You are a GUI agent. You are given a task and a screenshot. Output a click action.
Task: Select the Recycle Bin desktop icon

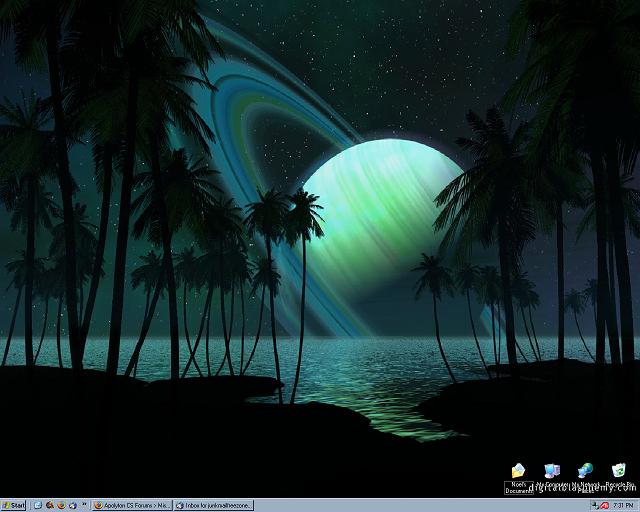point(619,470)
